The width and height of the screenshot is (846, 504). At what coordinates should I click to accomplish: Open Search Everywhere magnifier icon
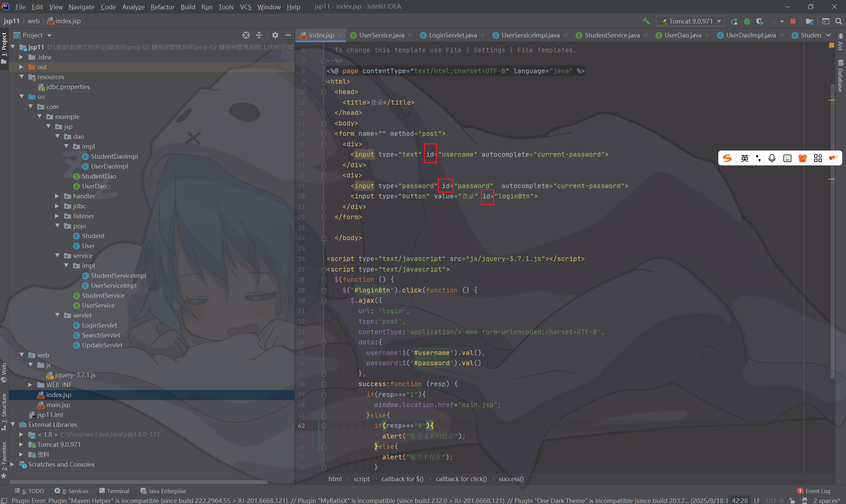click(838, 22)
